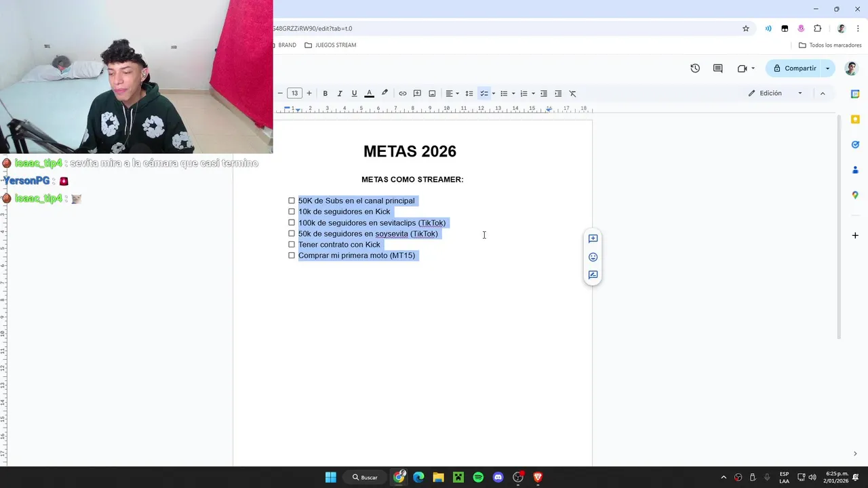Open Google Calendar in side panel
The width and height of the screenshot is (868, 488).
[855, 94]
